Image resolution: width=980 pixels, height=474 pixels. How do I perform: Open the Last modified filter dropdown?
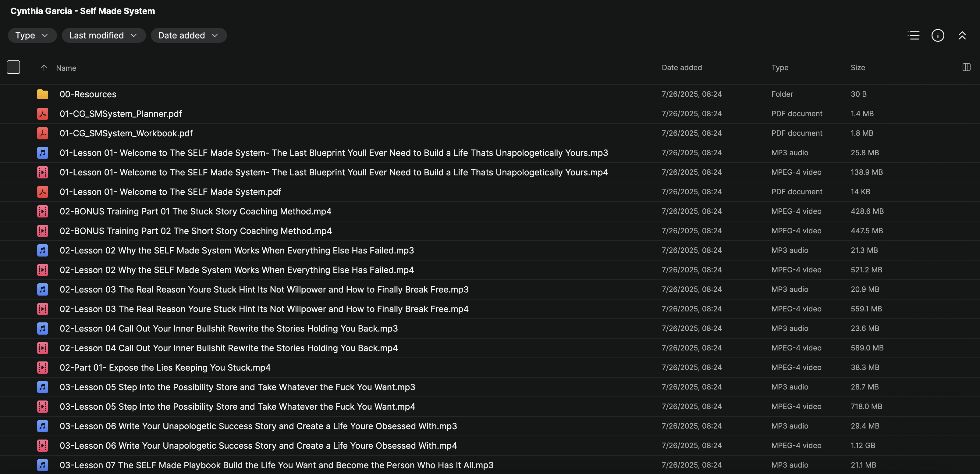[103, 35]
